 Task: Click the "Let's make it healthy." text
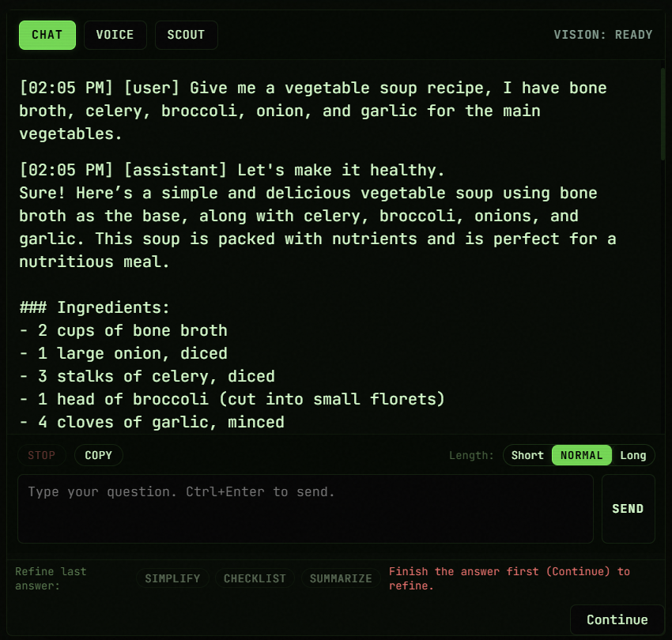click(x=342, y=170)
